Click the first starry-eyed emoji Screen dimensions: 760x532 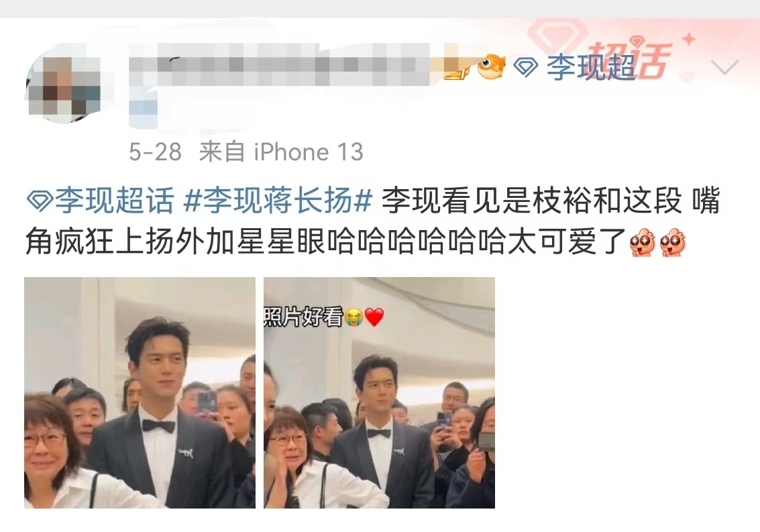[x=643, y=242]
